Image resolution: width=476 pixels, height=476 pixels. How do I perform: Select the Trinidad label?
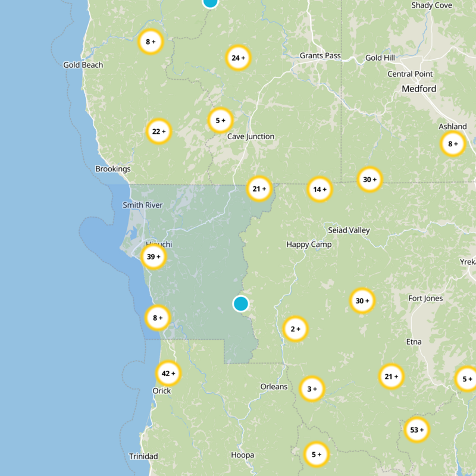[x=143, y=456]
